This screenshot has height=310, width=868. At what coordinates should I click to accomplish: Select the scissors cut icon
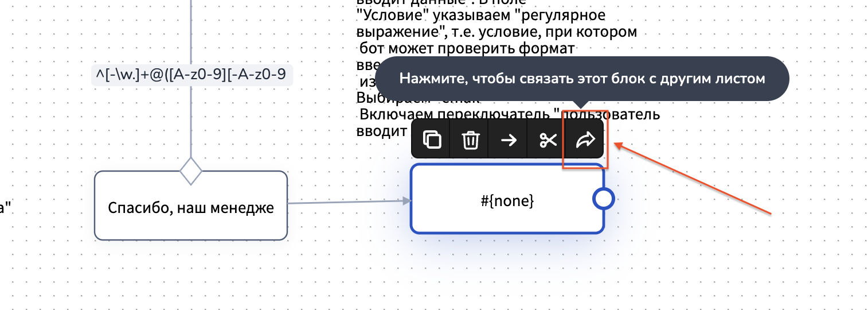tap(548, 139)
